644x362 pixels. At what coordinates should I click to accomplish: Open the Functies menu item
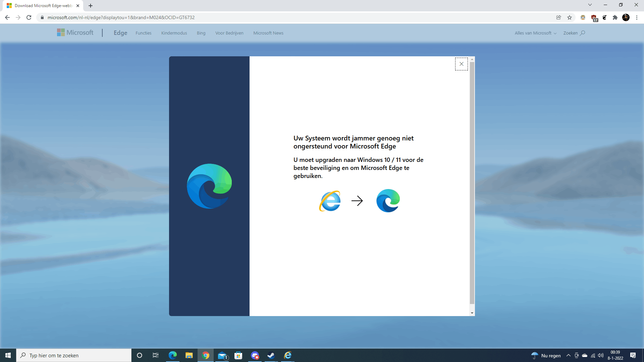click(x=143, y=33)
